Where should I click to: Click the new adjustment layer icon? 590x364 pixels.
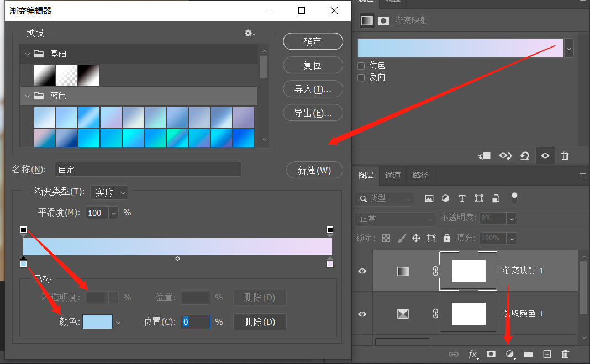pos(510,354)
